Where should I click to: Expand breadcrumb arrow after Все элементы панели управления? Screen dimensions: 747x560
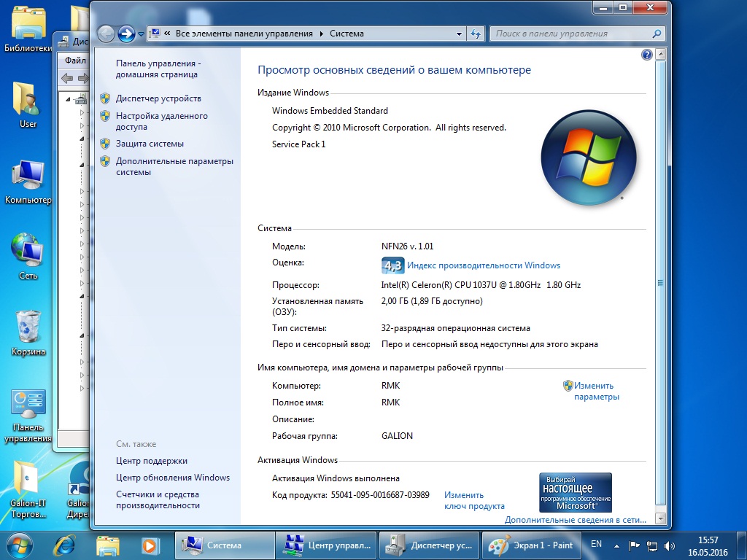[320, 34]
